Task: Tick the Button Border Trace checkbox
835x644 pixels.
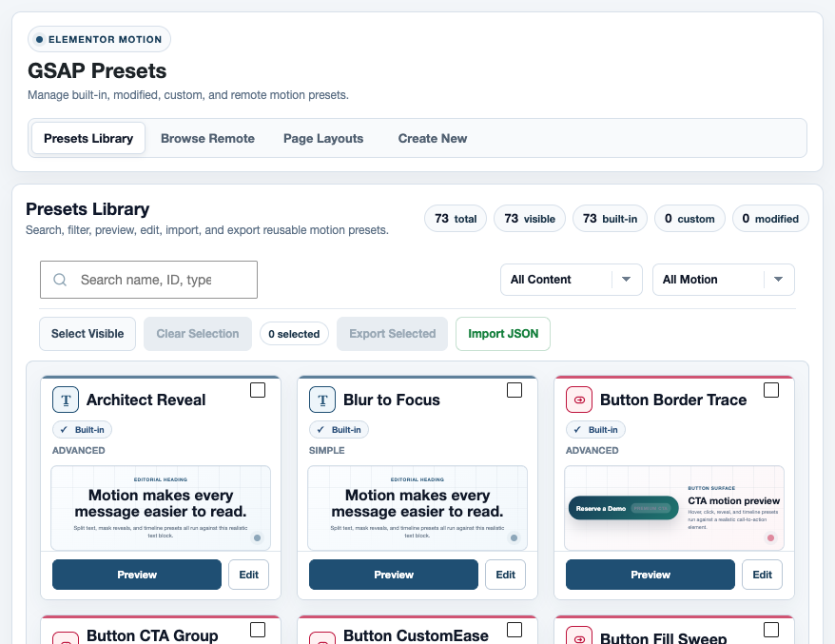Action: pyautogui.click(x=771, y=390)
